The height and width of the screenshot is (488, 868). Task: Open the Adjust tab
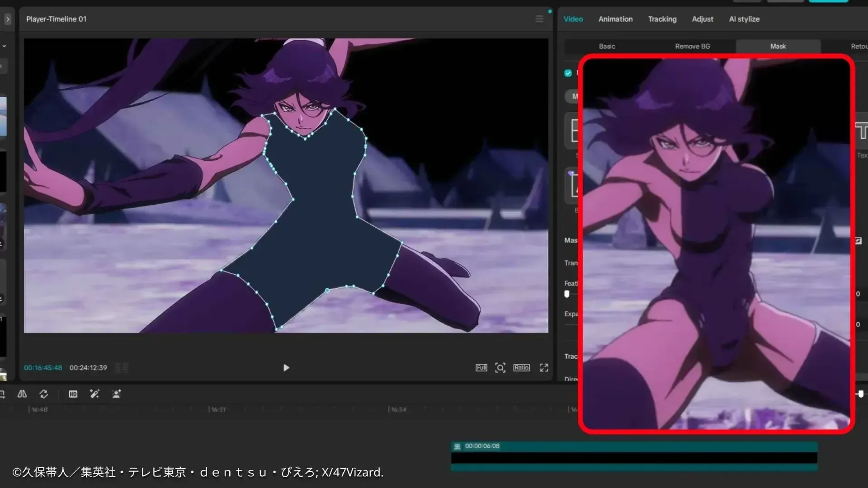(x=703, y=19)
